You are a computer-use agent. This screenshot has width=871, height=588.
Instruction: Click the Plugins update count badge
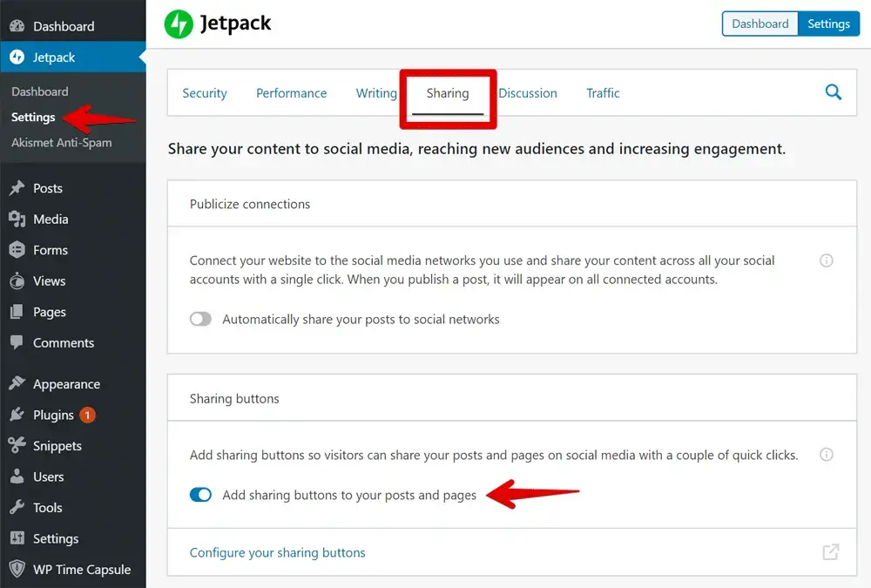click(87, 415)
